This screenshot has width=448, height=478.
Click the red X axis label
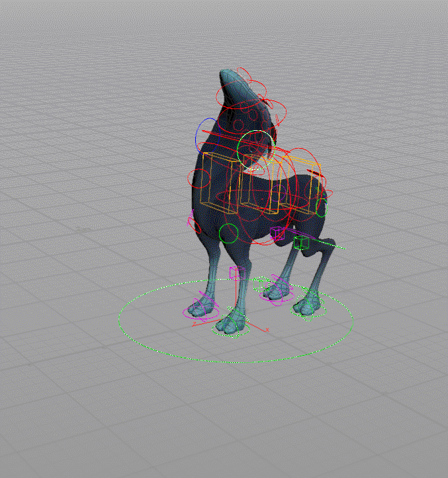point(267,330)
